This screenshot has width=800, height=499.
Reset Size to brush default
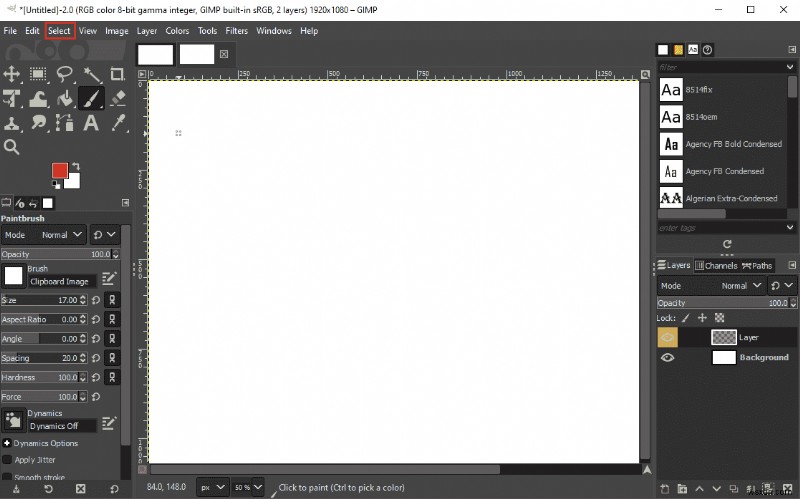(x=96, y=300)
